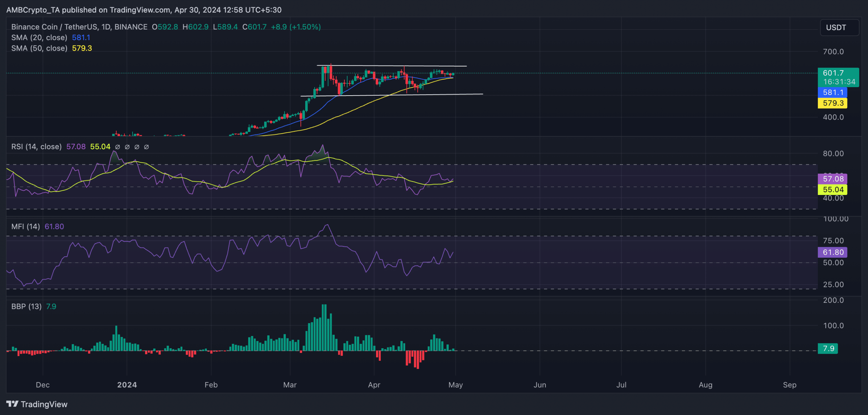Screen dimensions: 868x415
Task: Click the 2024 label on time axis
Action: click(x=127, y=385)
